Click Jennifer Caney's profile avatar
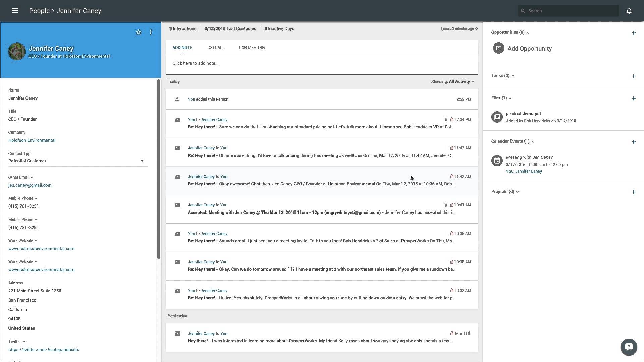 (x=17, y=51)
